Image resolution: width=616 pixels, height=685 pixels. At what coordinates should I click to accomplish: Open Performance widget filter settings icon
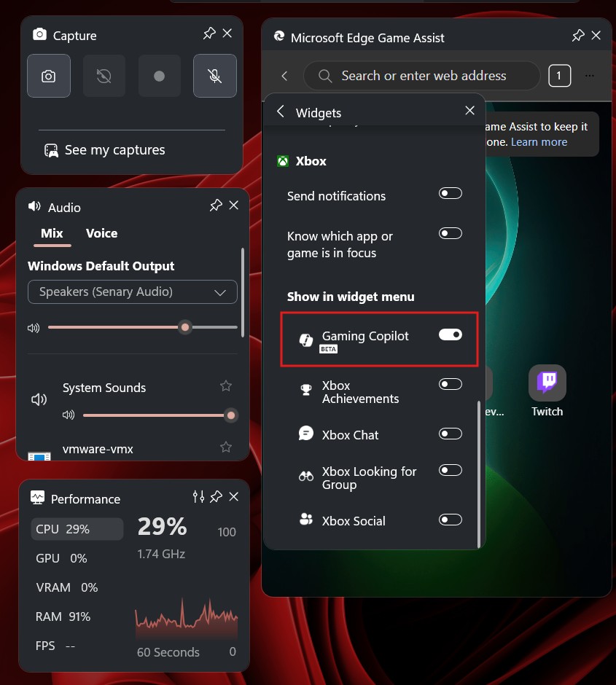pyautogui.click(x=198, y=497)
